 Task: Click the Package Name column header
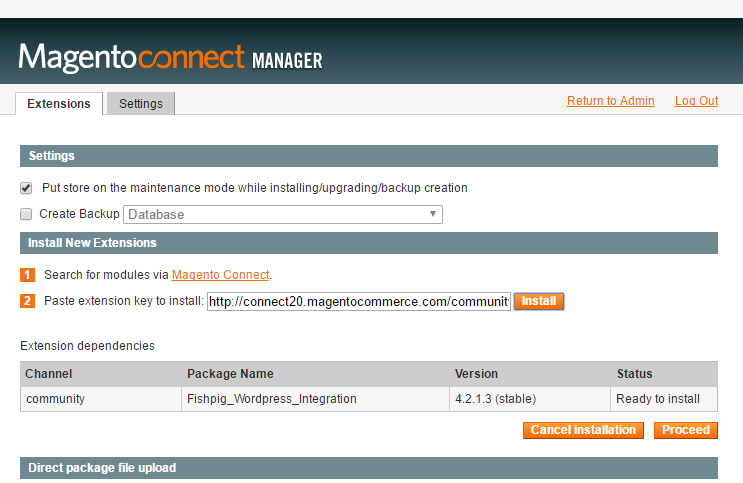coord(316,374)
